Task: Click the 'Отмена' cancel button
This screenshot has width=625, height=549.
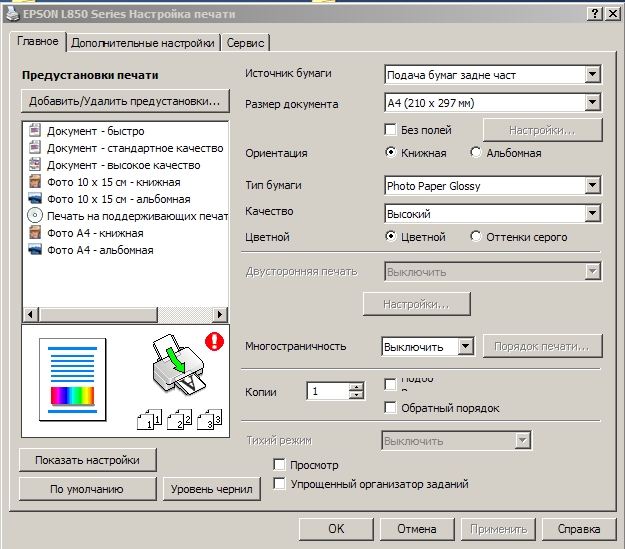Action: click(417, 529)
